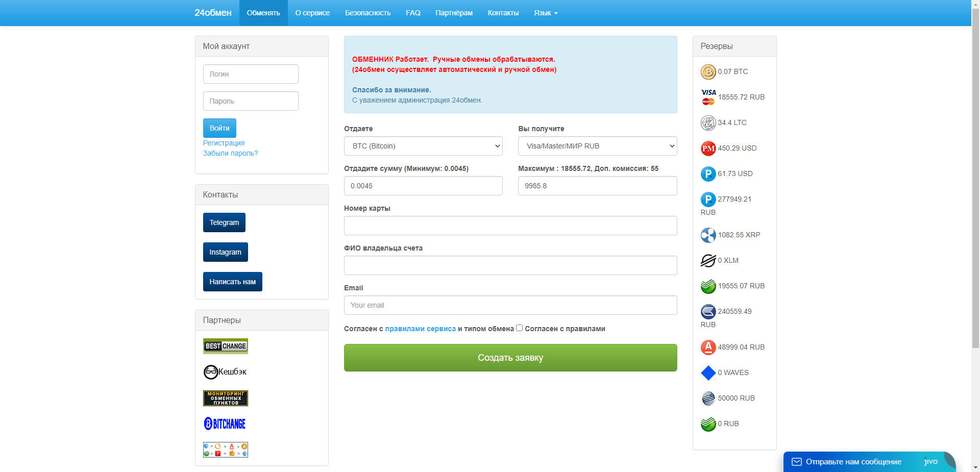The width and height of the screenshot is (980, 472).
Task: Select the Litecoin reserve icon
Action: click(708, 123)
